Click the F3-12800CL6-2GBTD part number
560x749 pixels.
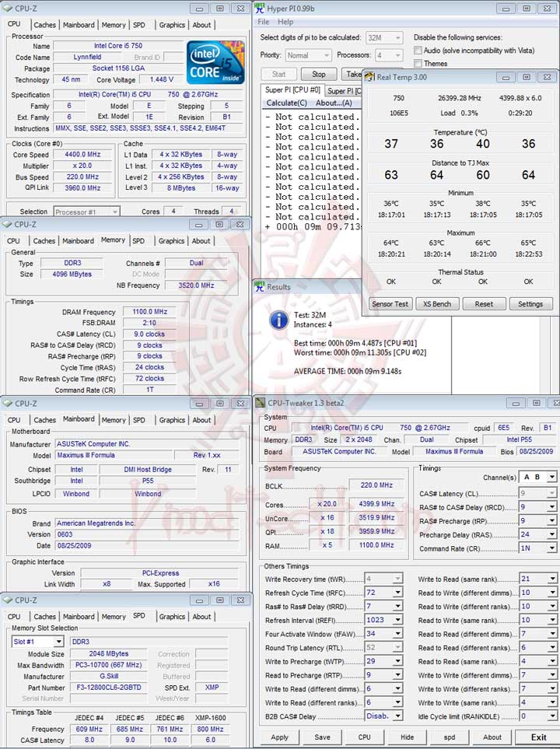point(109,688)
